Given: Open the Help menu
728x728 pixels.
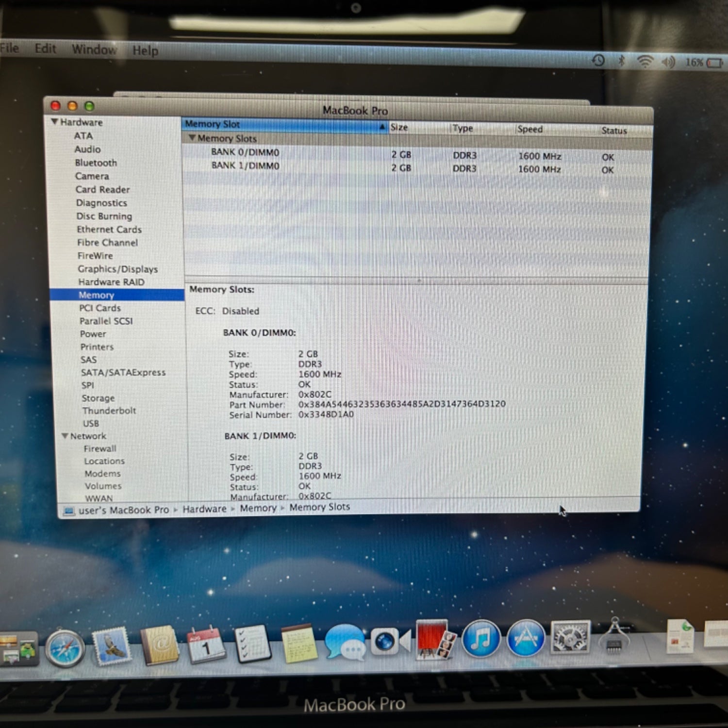Looking at the screenshot, I should (x=145, y=50).
